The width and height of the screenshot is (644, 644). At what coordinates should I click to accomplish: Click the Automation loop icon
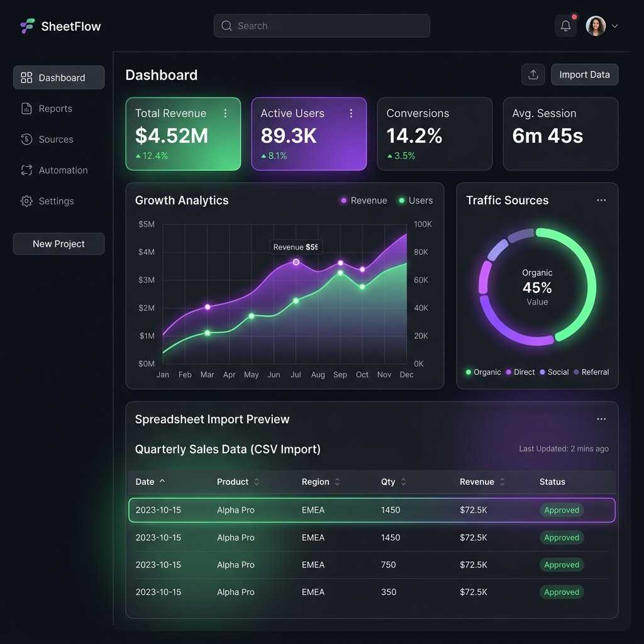coord(26,170)
